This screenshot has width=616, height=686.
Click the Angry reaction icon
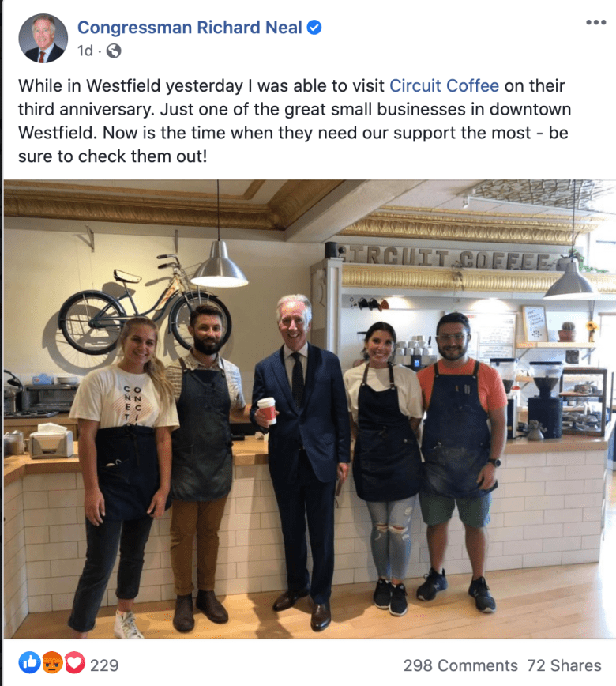coord(52,663)
